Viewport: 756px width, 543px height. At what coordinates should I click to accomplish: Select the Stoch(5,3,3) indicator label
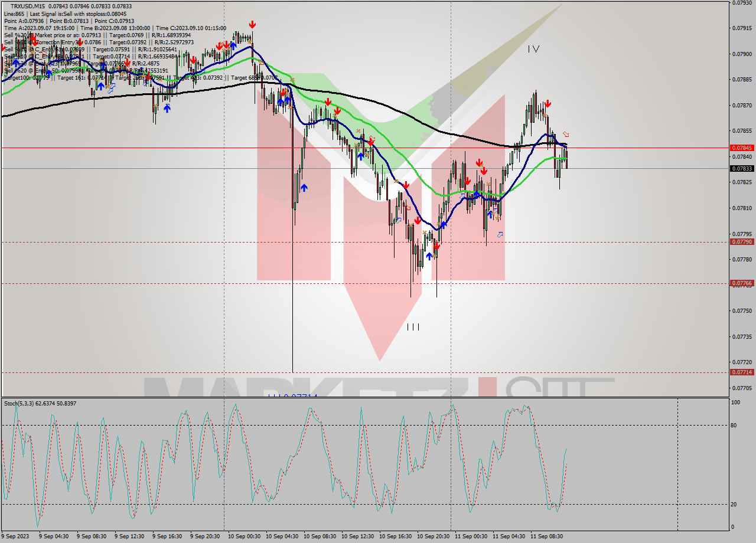[x=40, y=403]
